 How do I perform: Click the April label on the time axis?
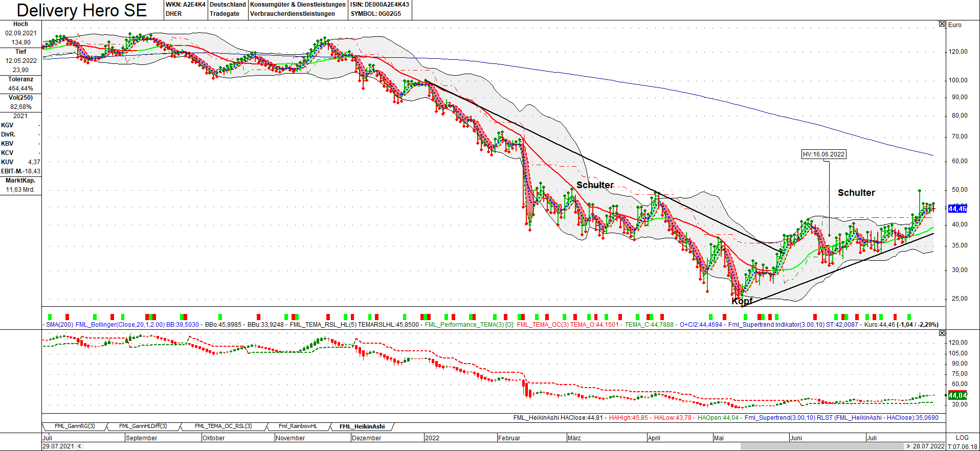[654, 438]
